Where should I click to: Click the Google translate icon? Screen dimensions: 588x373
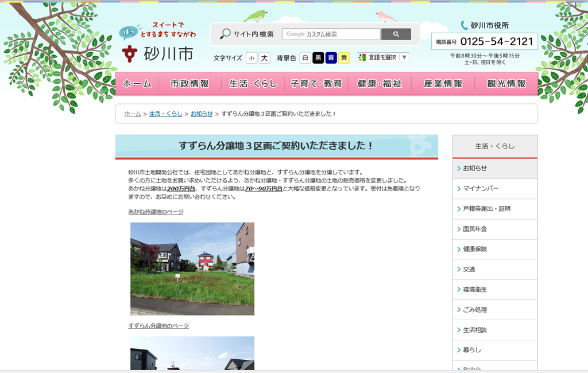tap(362, 57)
